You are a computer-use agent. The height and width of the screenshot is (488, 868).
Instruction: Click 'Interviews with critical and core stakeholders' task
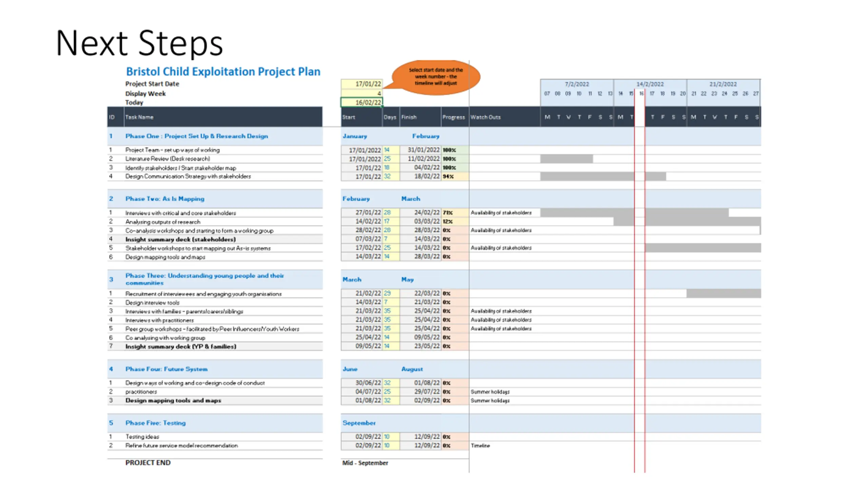click(x=180, y=213)
